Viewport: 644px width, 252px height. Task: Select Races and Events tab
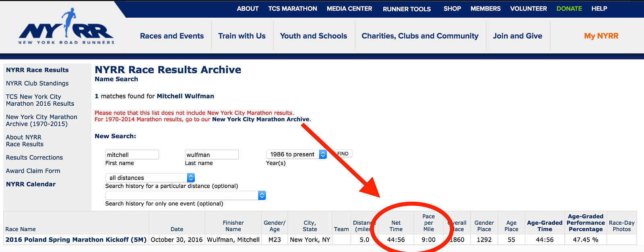pos(172,36)
